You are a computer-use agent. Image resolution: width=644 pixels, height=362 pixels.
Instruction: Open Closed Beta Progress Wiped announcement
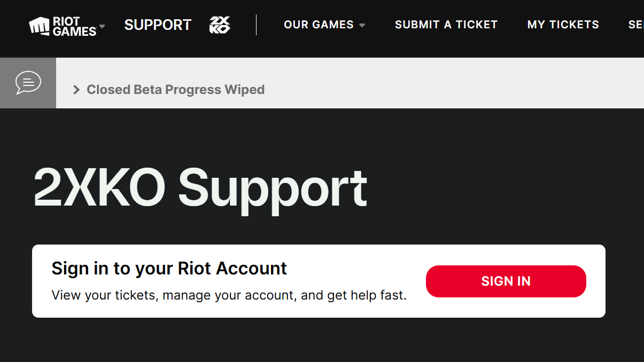click(x=175, y=90)
